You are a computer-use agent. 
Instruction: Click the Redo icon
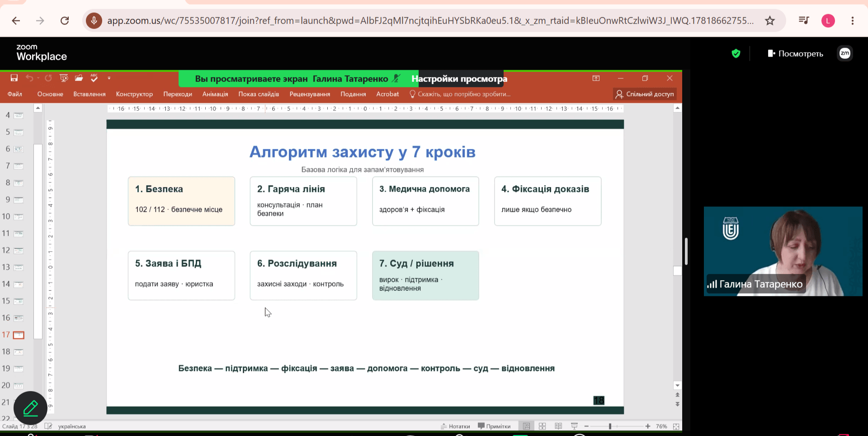pos(48,78)
